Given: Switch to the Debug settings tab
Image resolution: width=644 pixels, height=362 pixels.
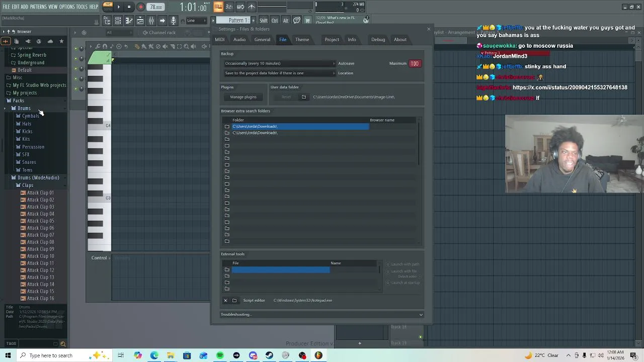Looking at the screenshot, I should pyautogui.click(x=378, y=40).
